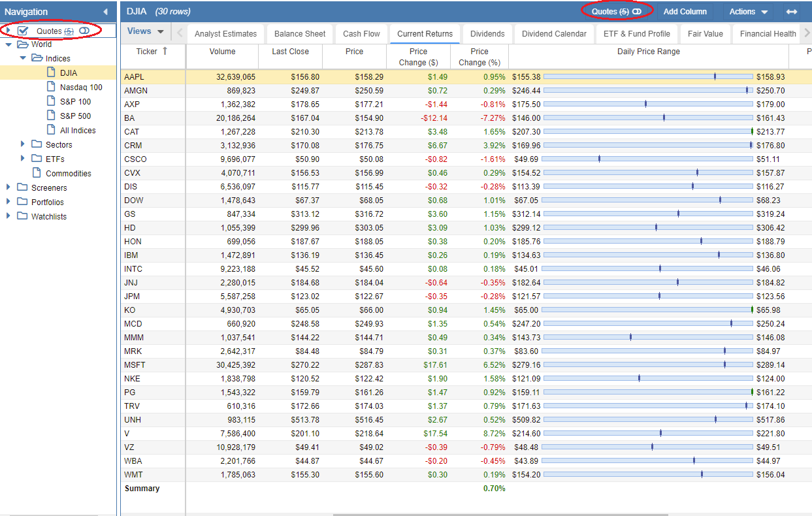Click the DJIA document icon
812x516 pixels.
(51, 73)
